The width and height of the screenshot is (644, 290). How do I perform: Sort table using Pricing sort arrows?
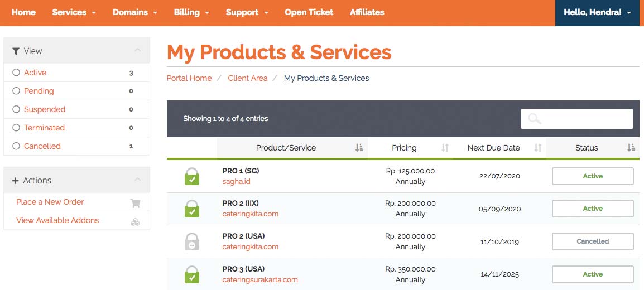445,148
